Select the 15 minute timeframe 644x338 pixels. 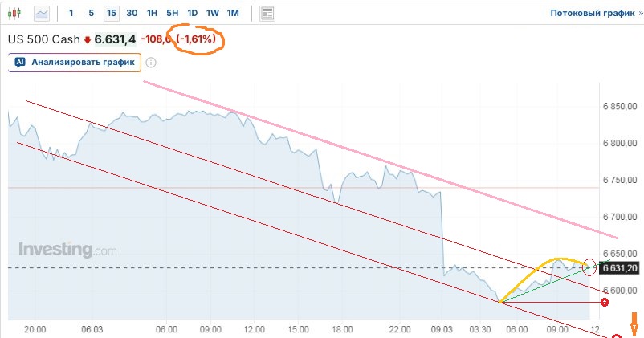point(111,13)
